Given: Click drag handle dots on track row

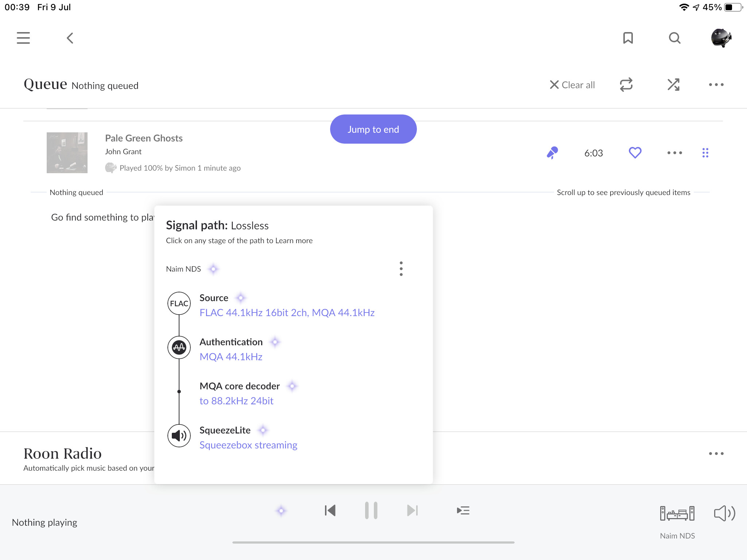Looking at the screenshot, I should click(705, 153).
